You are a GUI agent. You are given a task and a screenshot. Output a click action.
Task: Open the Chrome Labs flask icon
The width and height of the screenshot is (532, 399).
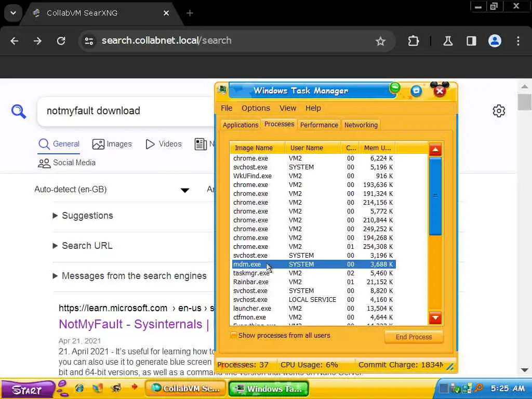coord(448,41)
